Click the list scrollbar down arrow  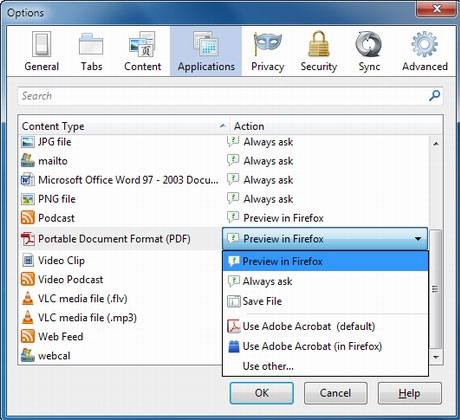tap(436, 357)
